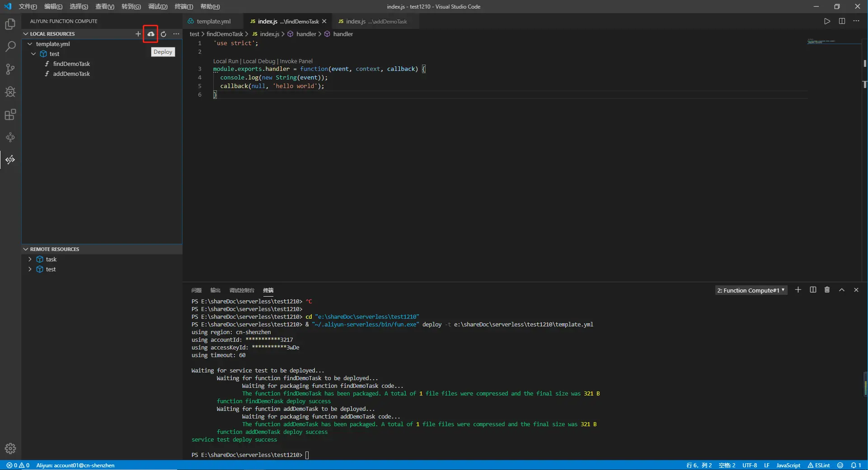Select addDemoTask function in local resources
Viewport: 868px width, 470px height.
click(x=71, y=74)
